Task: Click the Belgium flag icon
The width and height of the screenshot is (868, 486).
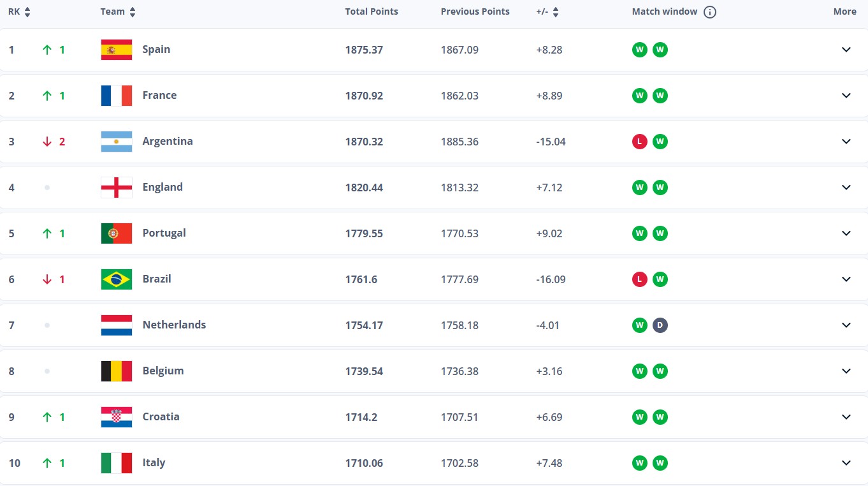Action: point(117,371)
